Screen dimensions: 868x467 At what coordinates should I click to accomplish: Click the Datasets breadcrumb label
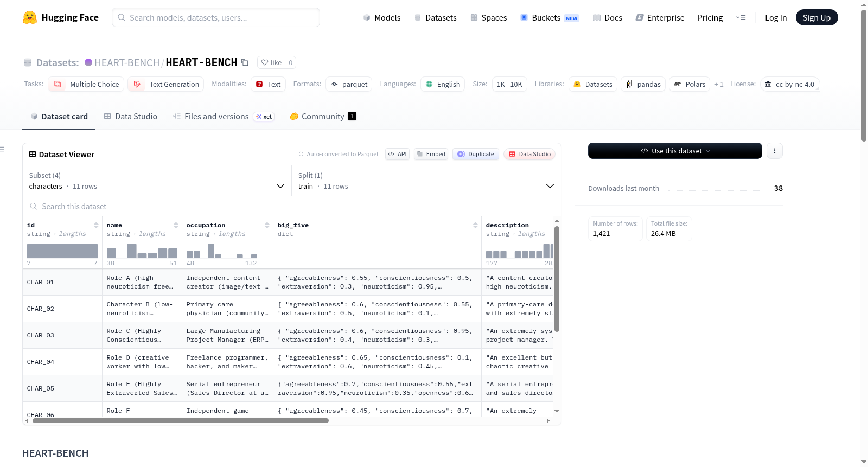[x=58, y=62]
